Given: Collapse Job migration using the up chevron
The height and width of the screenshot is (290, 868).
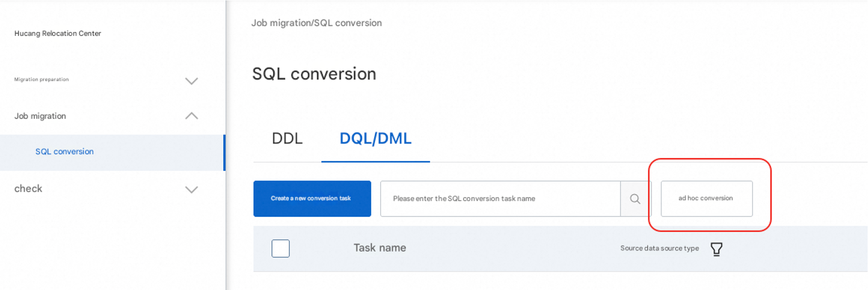Looking at the screenshot, I should point(191,116).
